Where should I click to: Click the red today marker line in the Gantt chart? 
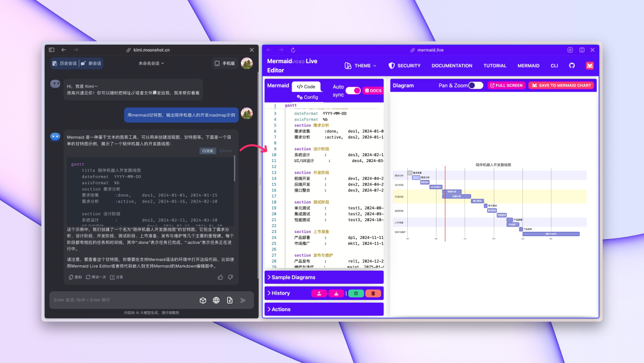point(445,204)
